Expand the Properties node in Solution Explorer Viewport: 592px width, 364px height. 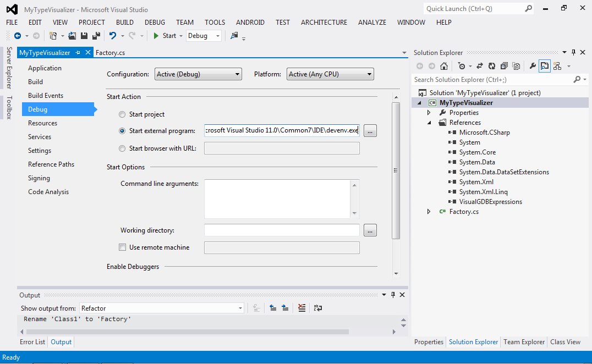(429, 113)
